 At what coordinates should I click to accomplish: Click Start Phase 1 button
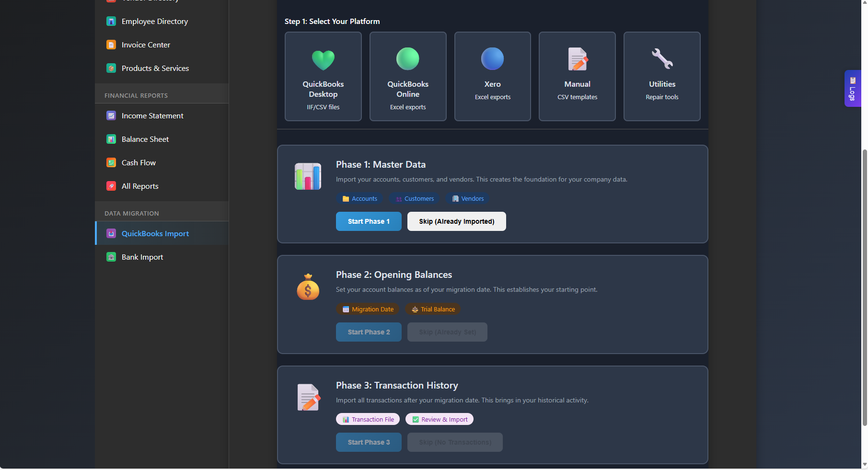[x=369, y=221]
